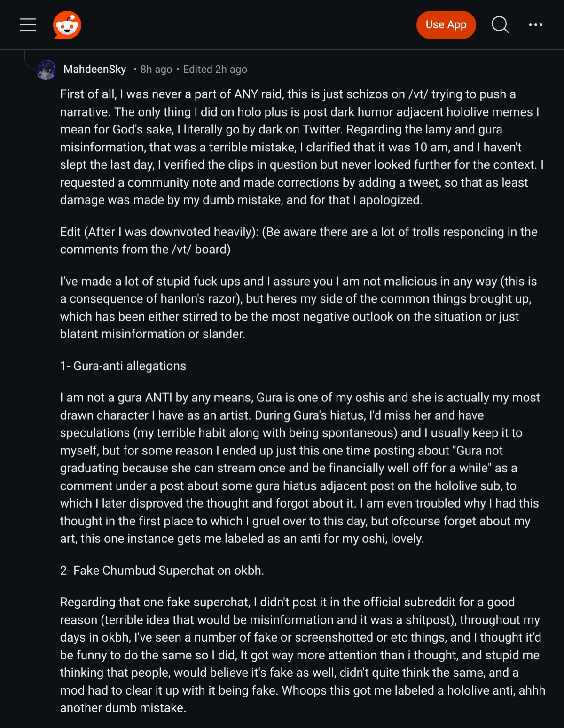This screenshot has height=728, width=564.
Task: Open MahdeenSky username link
Action: pos(95,70)
